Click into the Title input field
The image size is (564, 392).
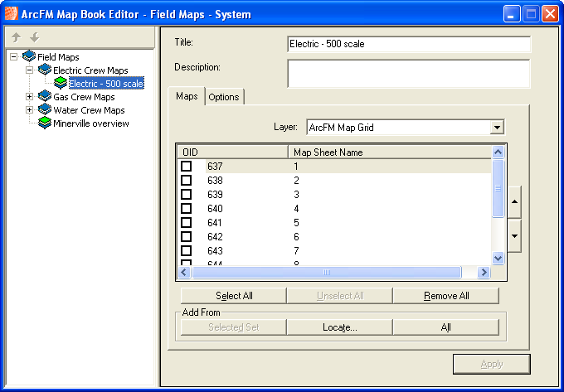tap(409, 44)
